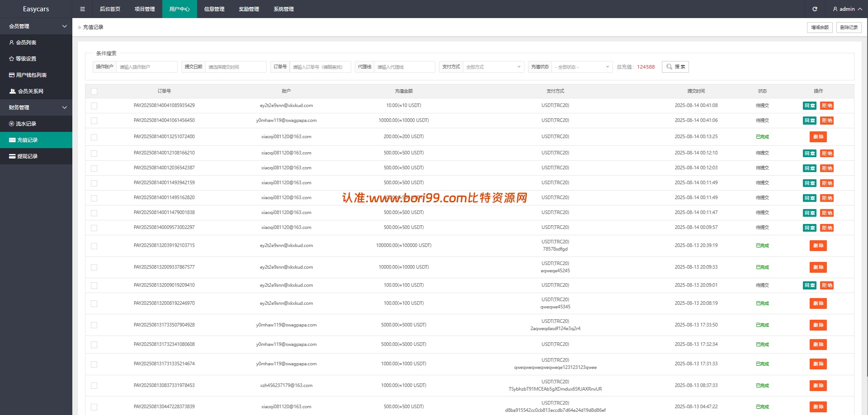This screenshot has width=868, height=415.
Task: Select the 用户中心 top menu tab
Action: (179, 9)
